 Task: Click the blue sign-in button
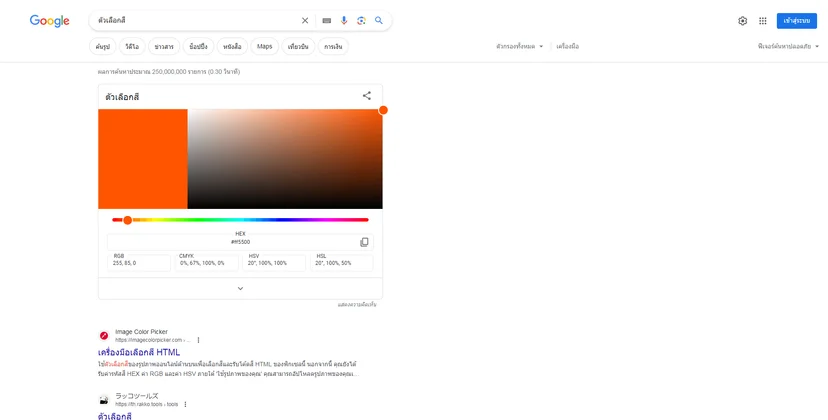coord(796,21)
